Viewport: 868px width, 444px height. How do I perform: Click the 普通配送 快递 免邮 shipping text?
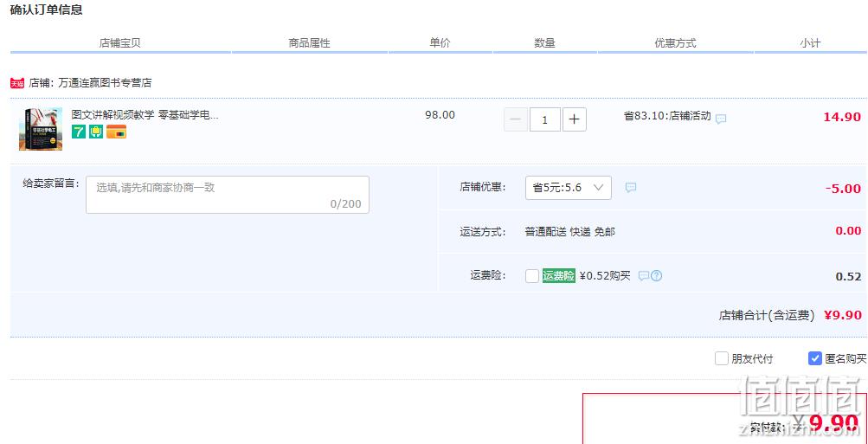coord(569,232)
